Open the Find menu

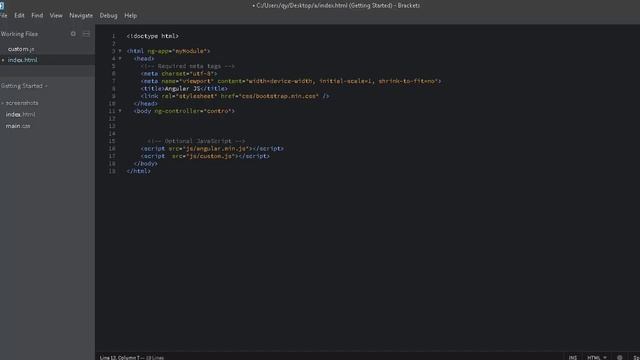[x=37, y=16]
